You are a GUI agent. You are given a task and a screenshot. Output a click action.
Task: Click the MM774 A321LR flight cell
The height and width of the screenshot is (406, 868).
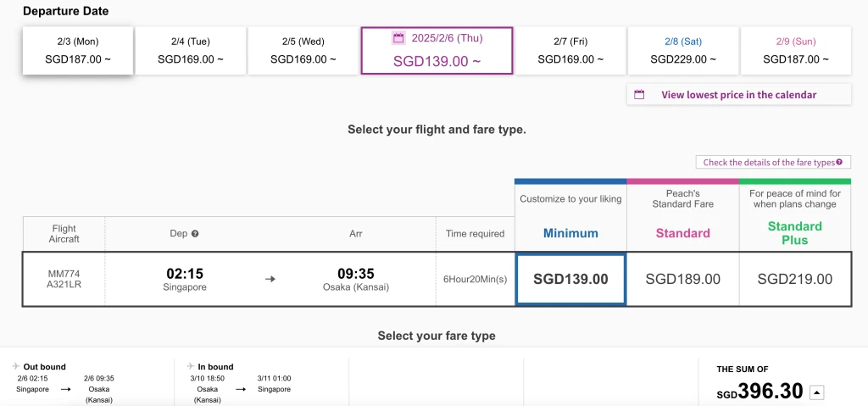(64, 279)
